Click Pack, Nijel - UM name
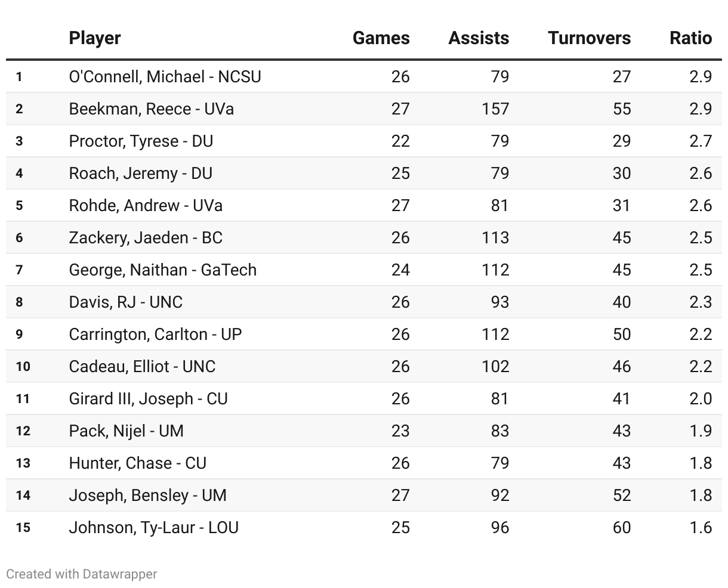The image size is (728, 588). point(126,431)
